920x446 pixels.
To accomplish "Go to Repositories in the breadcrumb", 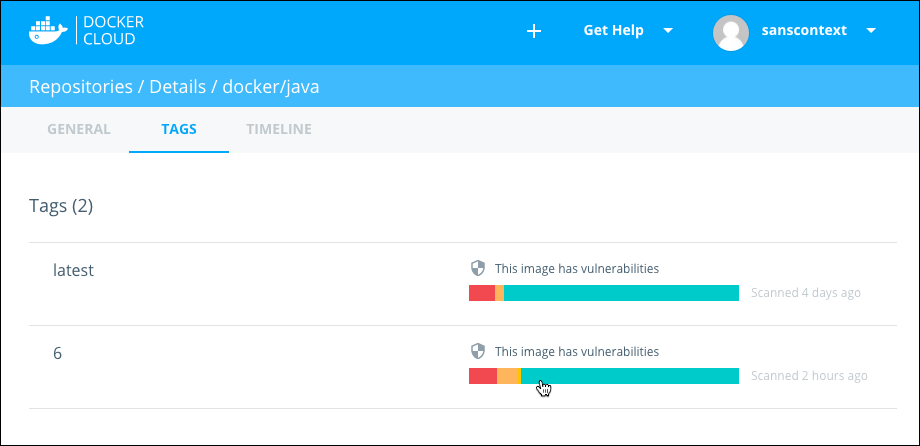I will coord(81,87).
